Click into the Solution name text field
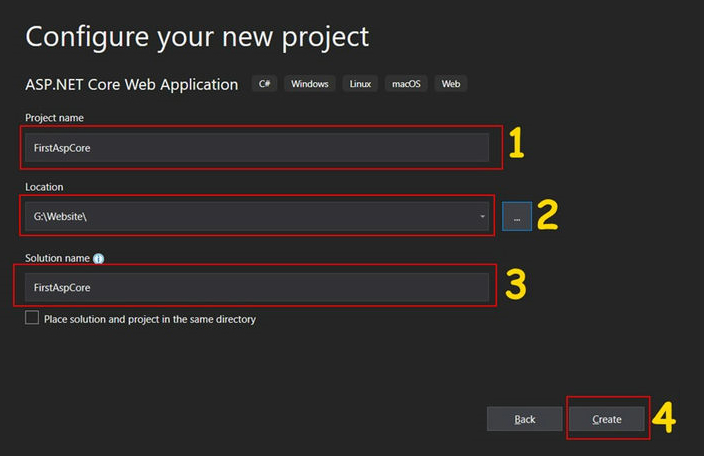This screenshot has width=704, height=456. [257, 287]
